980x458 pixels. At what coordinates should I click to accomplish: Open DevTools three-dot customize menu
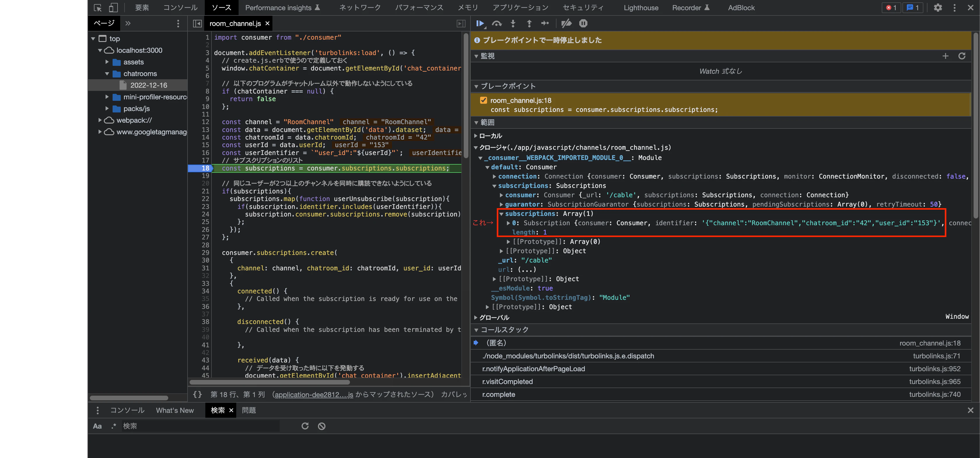tap(955, 8)
